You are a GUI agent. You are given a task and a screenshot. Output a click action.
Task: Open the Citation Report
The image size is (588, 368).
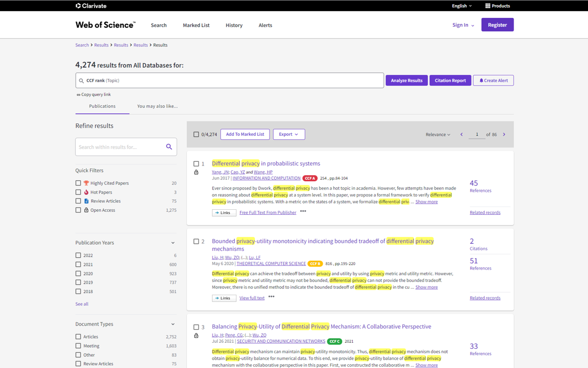click(450, 80)
